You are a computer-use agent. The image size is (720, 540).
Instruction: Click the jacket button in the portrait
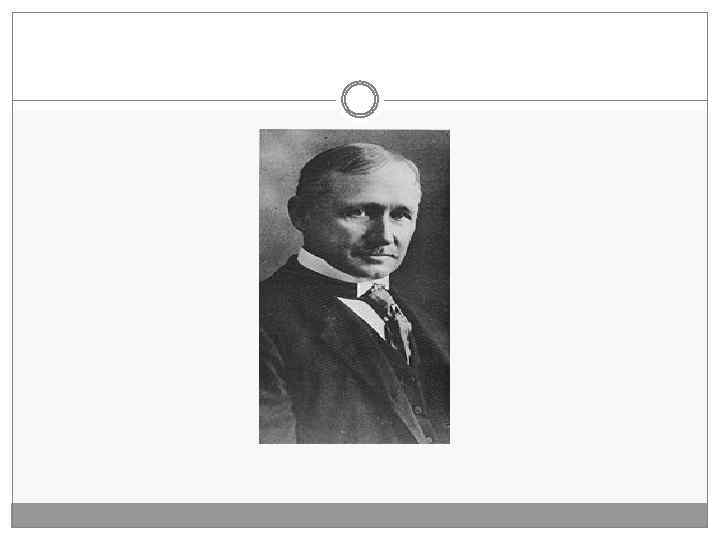[x=417, y=410]
